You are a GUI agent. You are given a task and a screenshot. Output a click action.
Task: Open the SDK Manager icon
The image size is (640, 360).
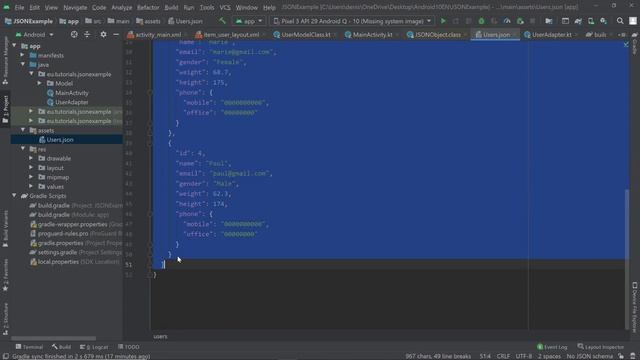tap(603, 21)
